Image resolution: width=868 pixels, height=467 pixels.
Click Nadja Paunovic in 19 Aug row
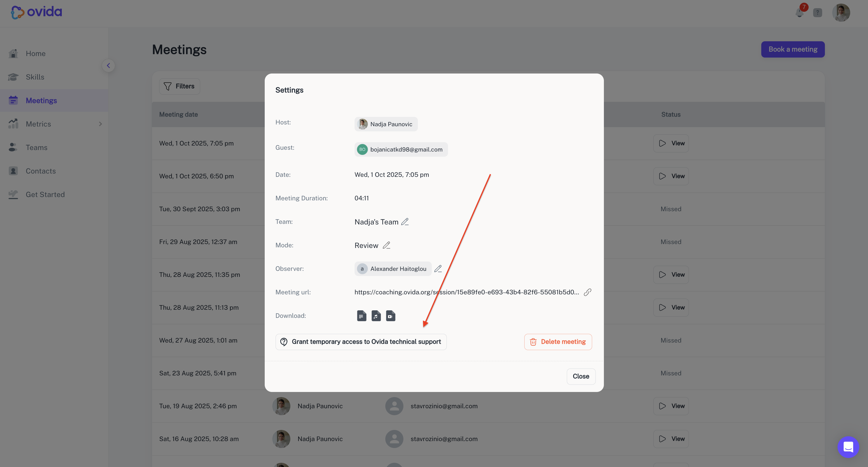[320, 406]
